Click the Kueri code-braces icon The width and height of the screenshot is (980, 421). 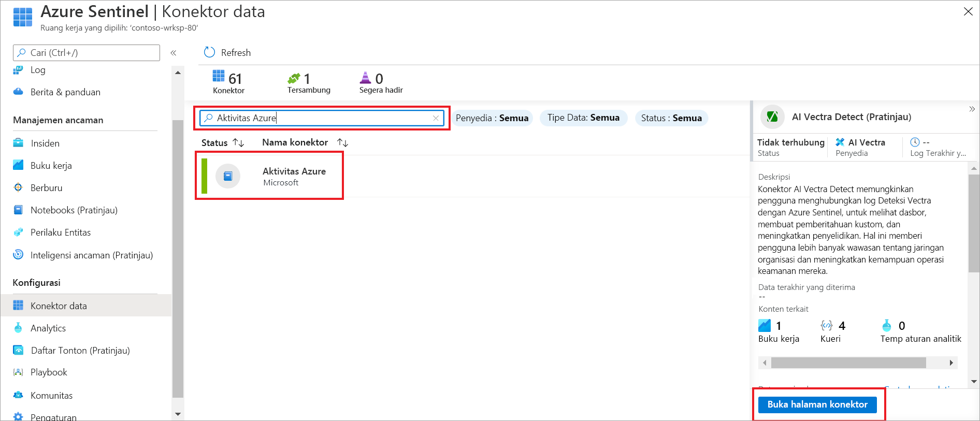point(827,325)
